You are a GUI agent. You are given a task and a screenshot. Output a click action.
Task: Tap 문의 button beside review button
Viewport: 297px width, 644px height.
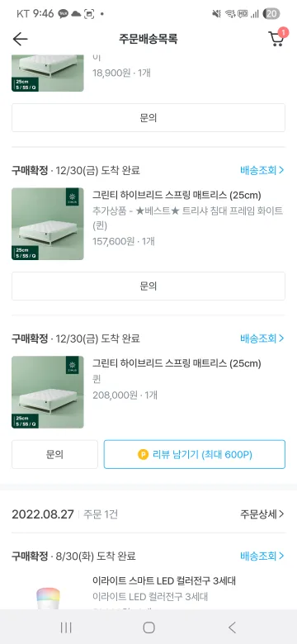(x=55, y=455)
